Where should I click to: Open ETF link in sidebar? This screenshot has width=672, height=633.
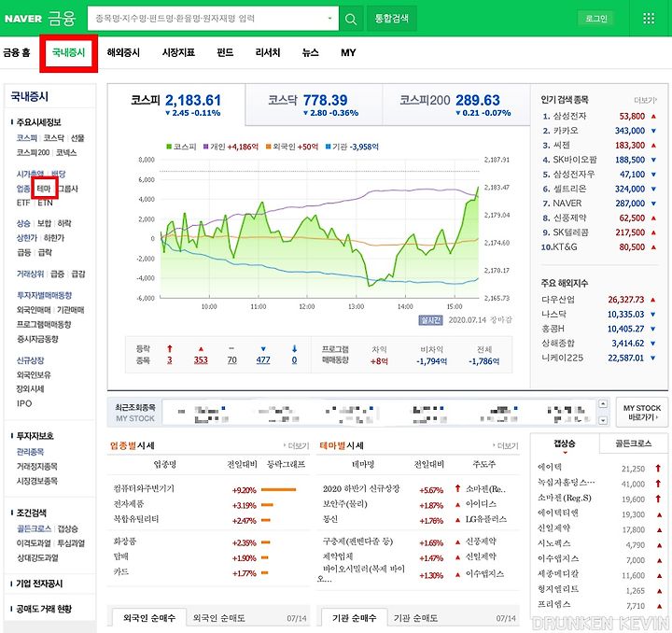coord(23,203)
